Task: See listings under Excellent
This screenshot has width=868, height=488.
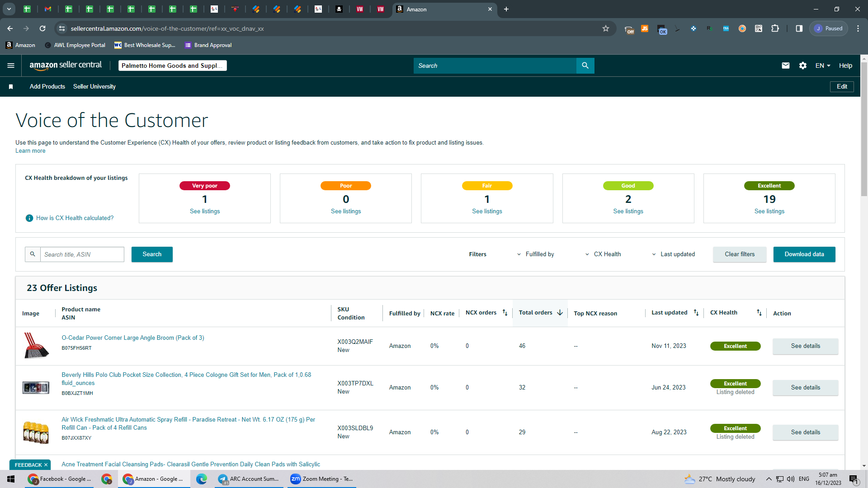Action: (769, 211)
